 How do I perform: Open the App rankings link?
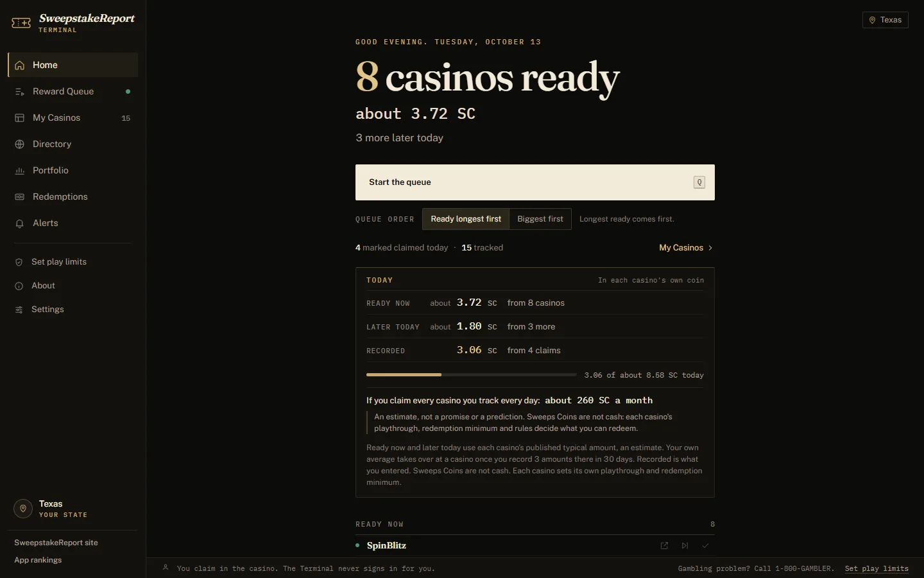tap(38, 560)
